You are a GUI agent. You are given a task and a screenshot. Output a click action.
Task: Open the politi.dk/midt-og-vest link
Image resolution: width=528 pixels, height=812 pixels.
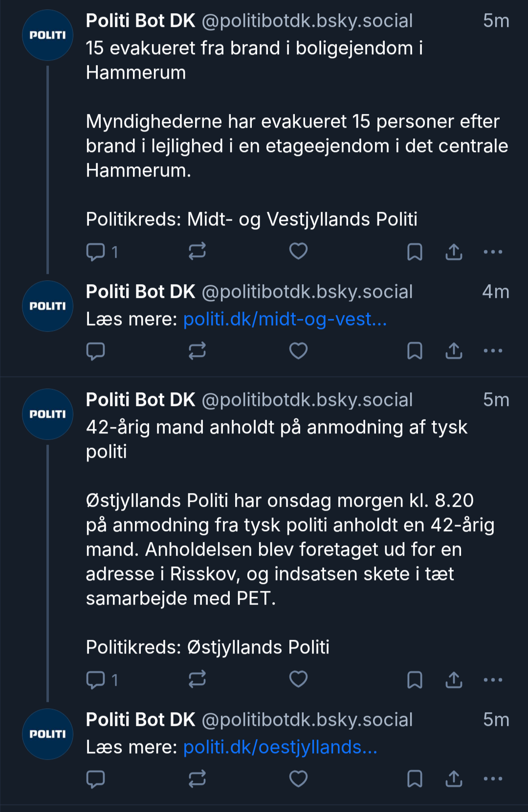[x=285, y=319]
